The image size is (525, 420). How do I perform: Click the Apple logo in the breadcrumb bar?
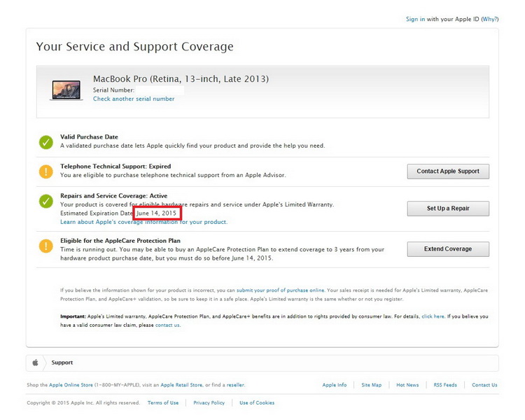(x=35, y=363)
